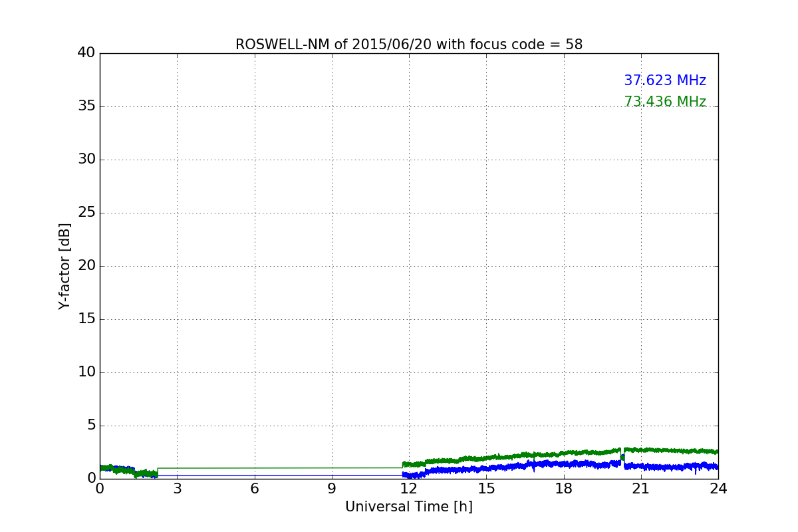Select the blue 37.623 MHz legend label
This screenshot has width=798, height=532.
[x=665, y=80]
